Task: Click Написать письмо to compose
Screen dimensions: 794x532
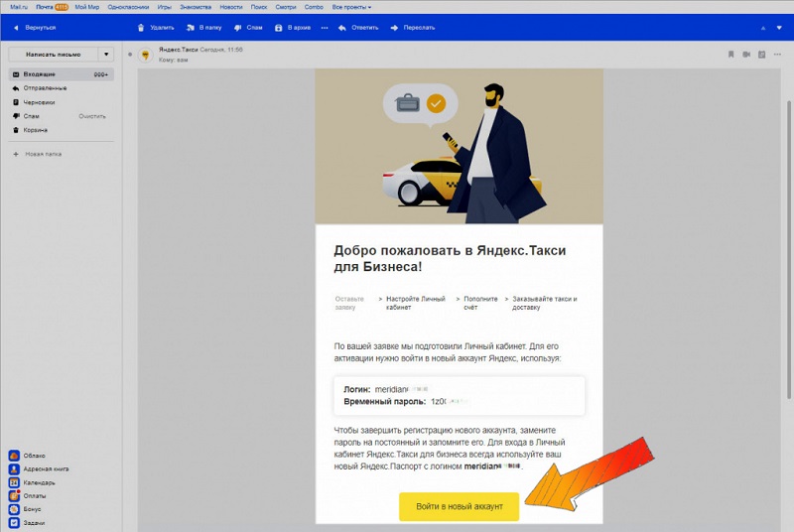Action: [x=54, y=55]
